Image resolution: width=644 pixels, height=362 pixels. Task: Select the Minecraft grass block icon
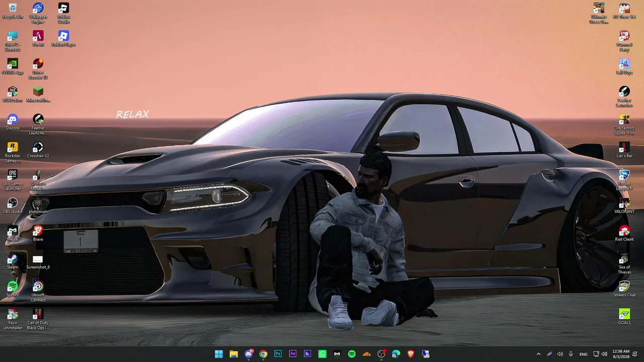[x=38, y=94]
